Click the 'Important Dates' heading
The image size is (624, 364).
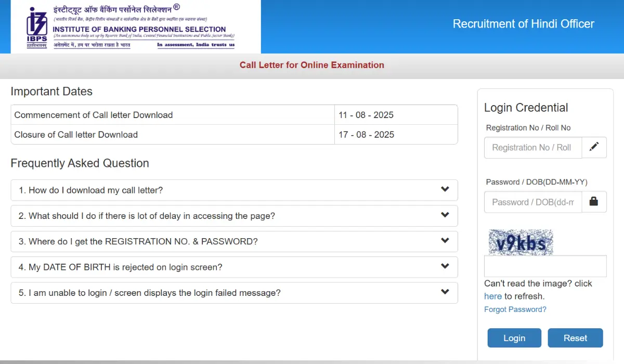pyautogui.click(x=51, y=91)
